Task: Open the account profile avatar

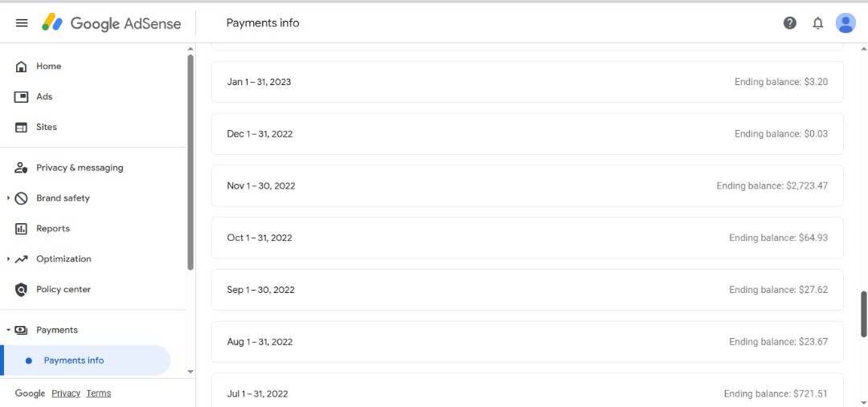Action: click(845, 23)
